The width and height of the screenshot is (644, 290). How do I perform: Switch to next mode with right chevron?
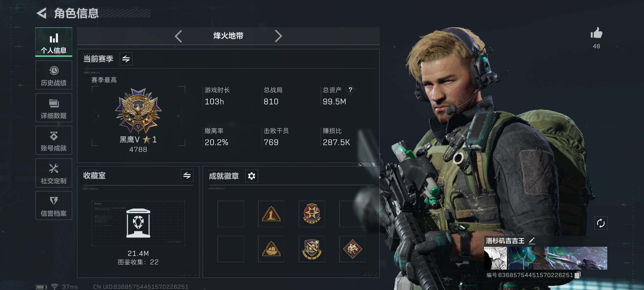[278, 36]
